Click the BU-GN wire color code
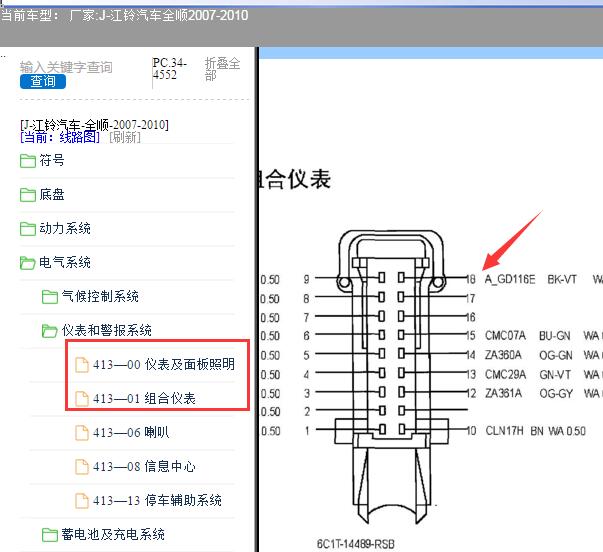Viewport: 603px width, 552px height. pos(555,336)
